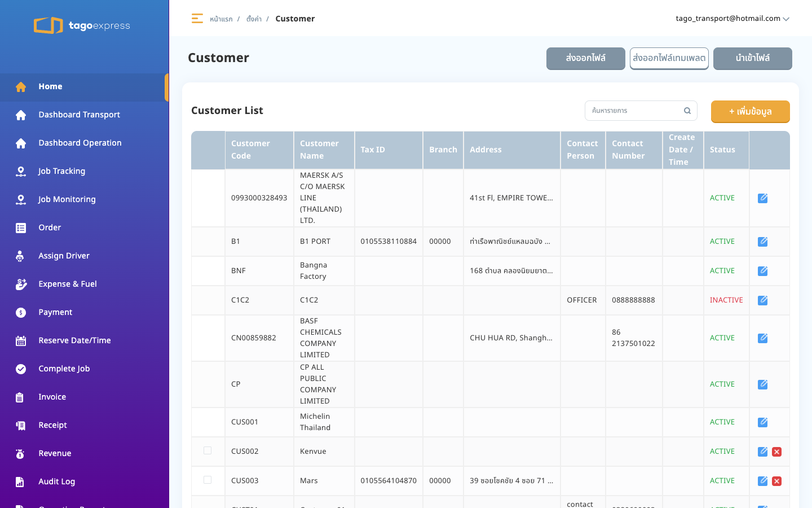This screenshot has height=508, width=812.
Task: Edit the Michelin Thailand customer row
Action: tap(763, 422)
